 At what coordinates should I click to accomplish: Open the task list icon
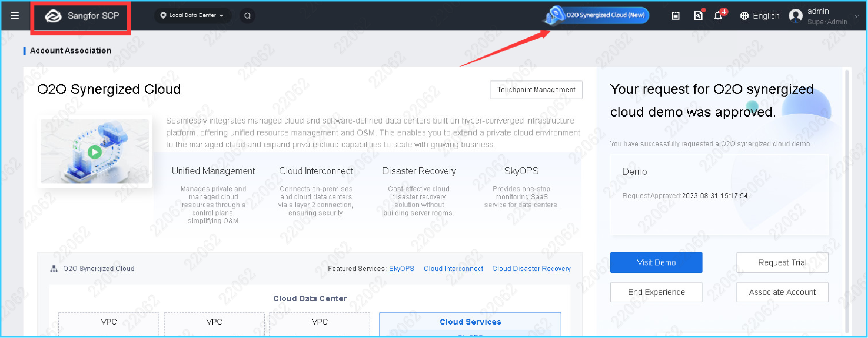676,16
